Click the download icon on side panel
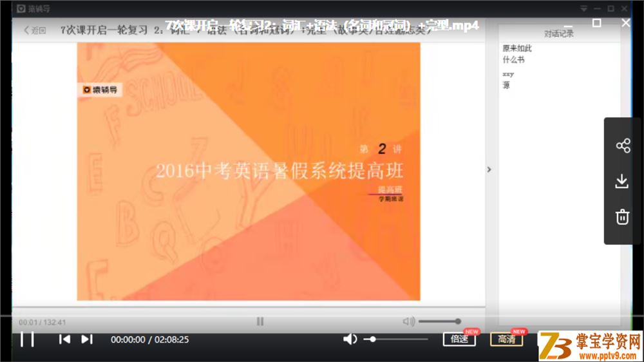Screen dimensions: 644x362 coord(622,181)
